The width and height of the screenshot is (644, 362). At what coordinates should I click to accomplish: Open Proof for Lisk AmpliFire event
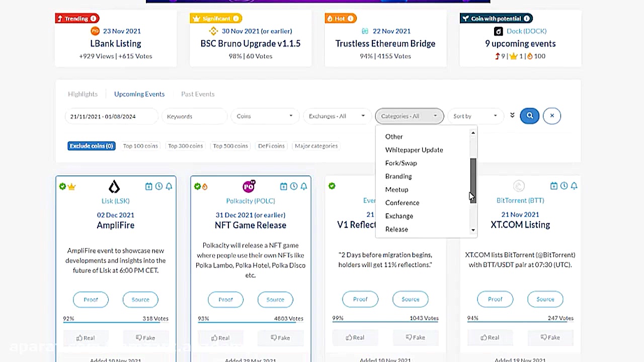(x=91, y=300)
